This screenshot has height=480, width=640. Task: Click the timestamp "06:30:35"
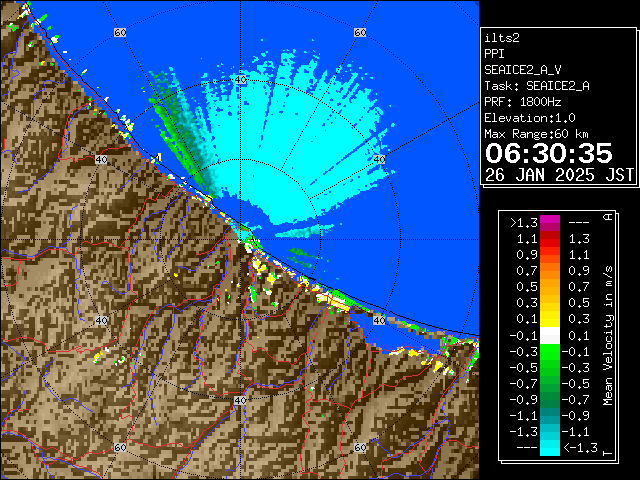pyautogui.click(x=549, y=153)
